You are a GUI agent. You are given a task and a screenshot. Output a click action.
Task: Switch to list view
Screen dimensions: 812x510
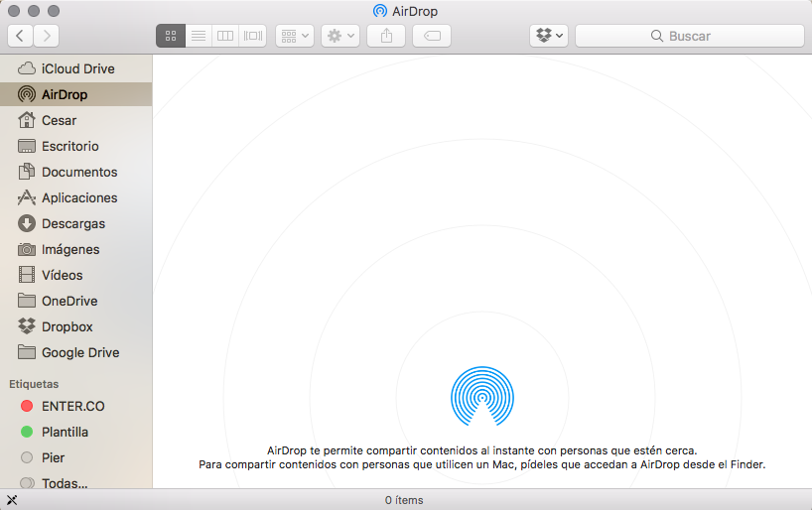coord(199,36)
